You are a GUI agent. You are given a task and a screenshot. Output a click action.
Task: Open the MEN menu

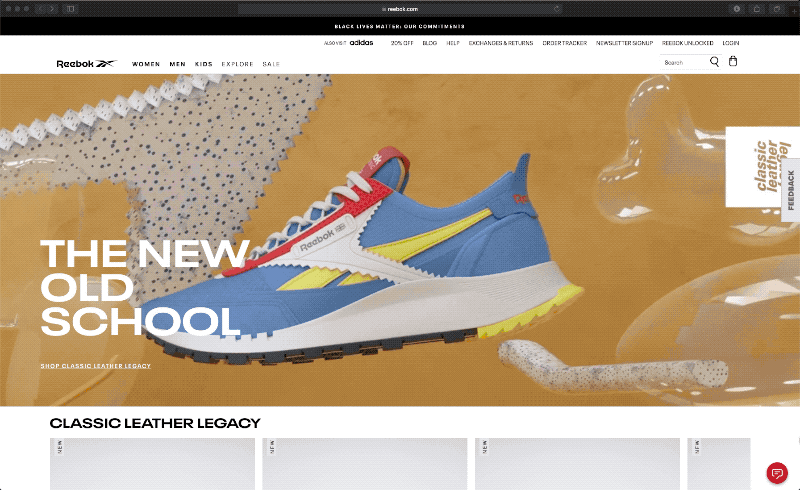[x=178, y=64]
